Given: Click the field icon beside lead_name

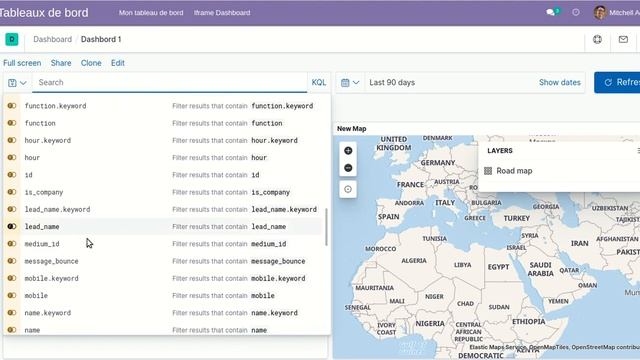Looking at the screenshot, I should coord(12,226).
